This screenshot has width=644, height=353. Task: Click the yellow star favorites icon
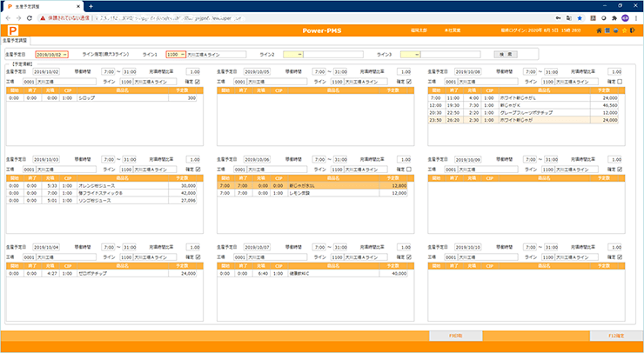tap(624, 30)
